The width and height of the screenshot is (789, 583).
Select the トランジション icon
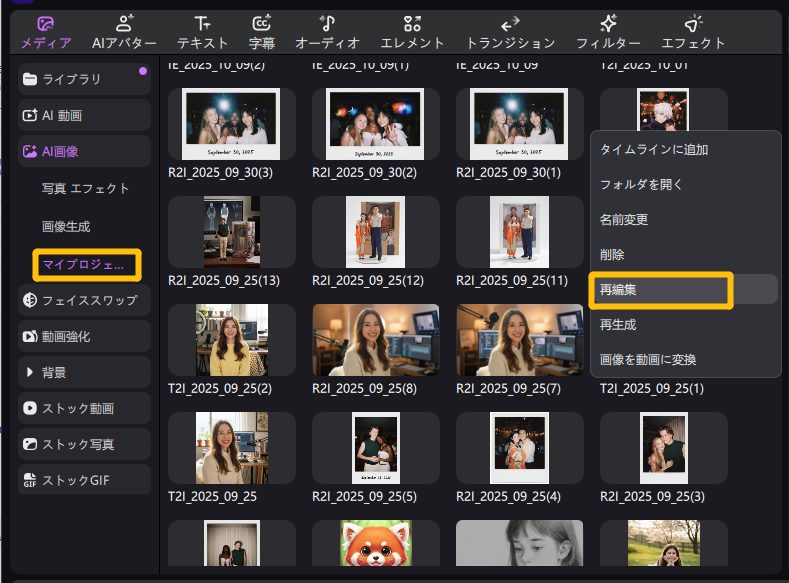tap(510, 24)
